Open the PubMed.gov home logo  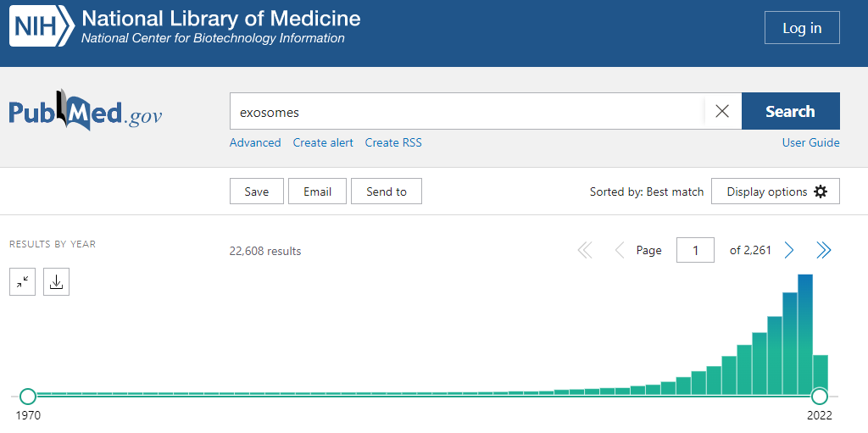(x=85, y=113)
